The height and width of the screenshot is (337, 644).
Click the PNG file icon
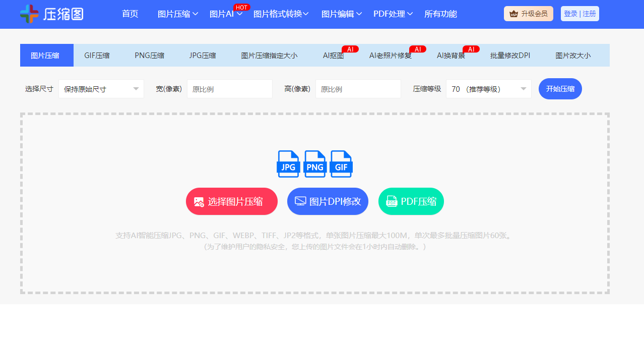tap(314, 163)
